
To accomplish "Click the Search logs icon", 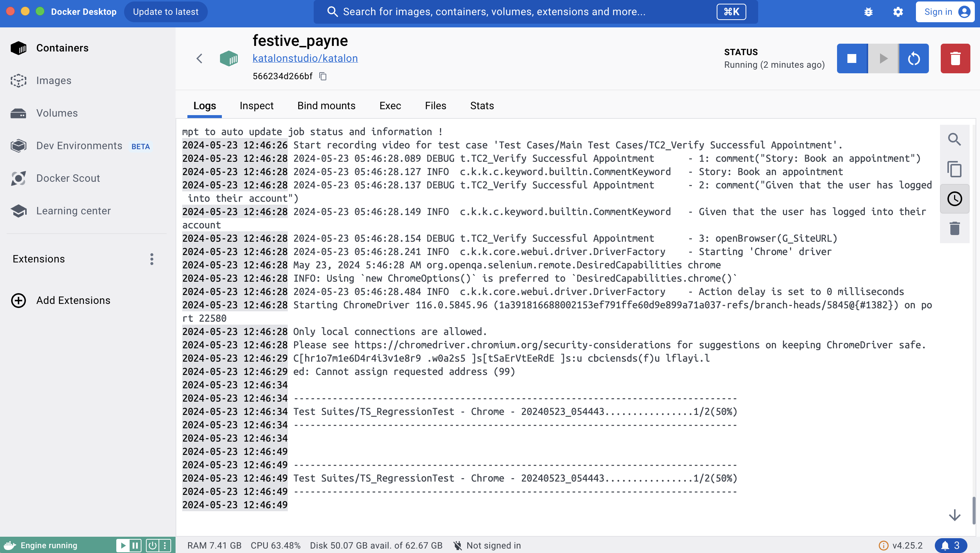I will [x=954, y=139].
